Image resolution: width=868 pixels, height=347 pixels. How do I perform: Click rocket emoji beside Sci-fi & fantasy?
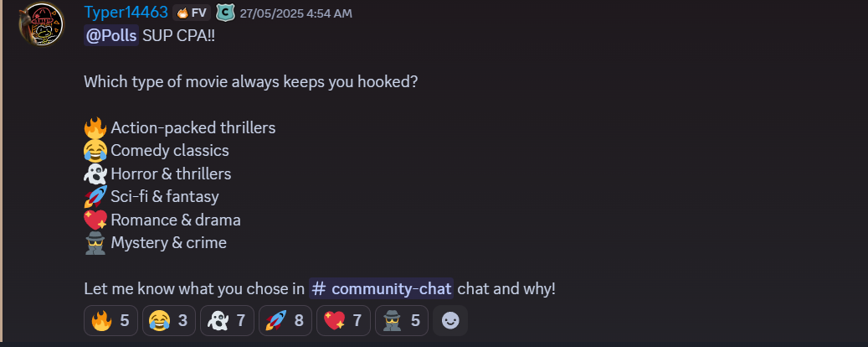pos(95,197)
